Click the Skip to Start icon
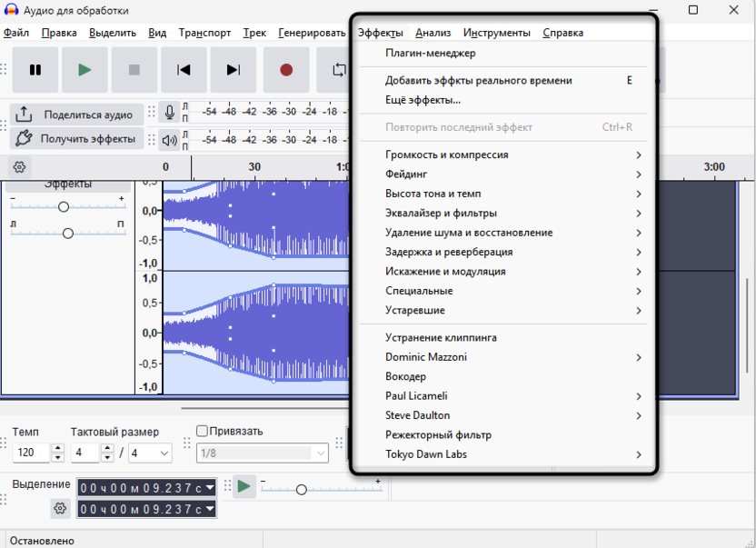Viewport: 756px width, 548px height. pyautogui.click(x=184, y=70)
